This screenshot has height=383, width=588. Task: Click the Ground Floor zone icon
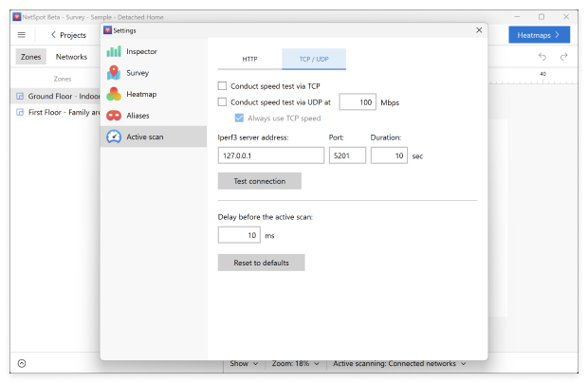[20, 97]
